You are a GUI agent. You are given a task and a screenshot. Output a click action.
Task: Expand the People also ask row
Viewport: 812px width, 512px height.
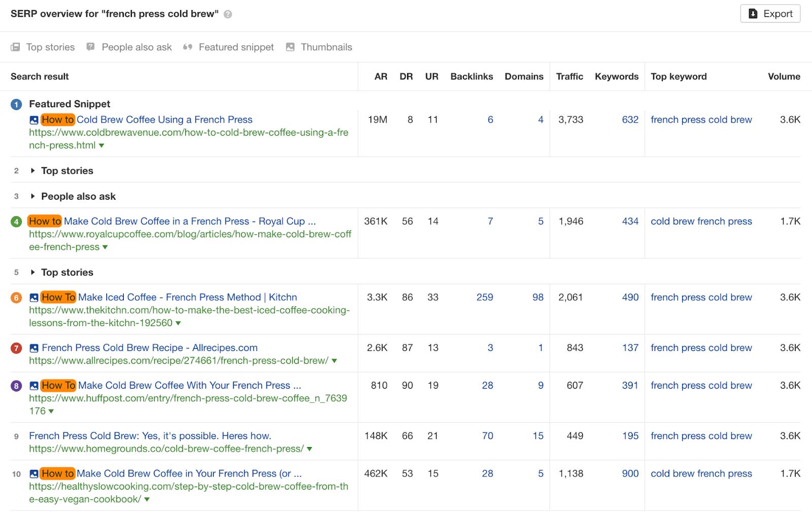pyautogui.click(x=33, y=196)
